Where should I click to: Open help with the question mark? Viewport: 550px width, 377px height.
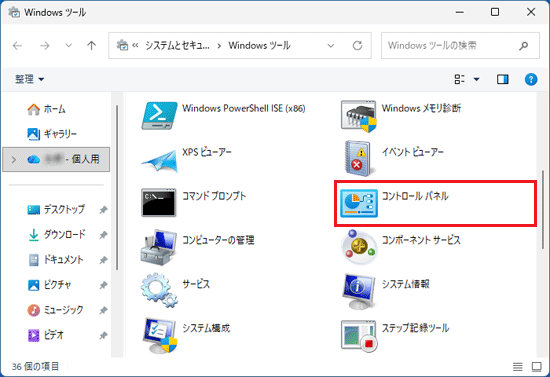tap(531, 79)
